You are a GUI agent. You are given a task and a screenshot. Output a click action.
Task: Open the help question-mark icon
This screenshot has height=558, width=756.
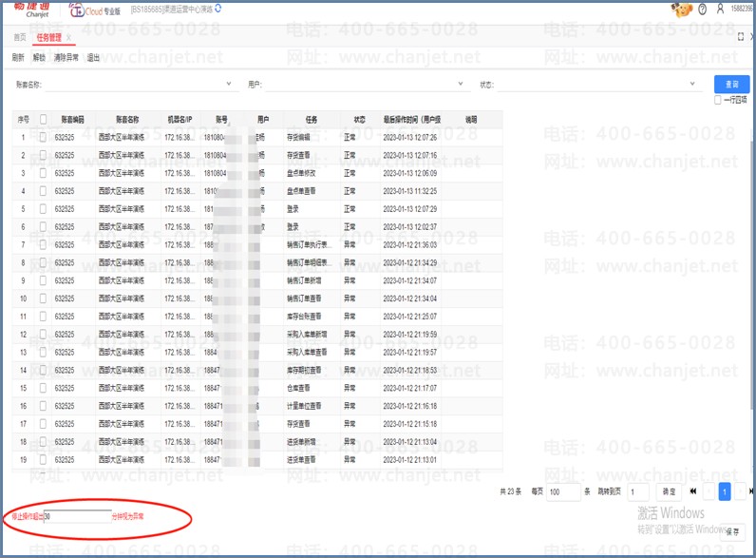703,10
